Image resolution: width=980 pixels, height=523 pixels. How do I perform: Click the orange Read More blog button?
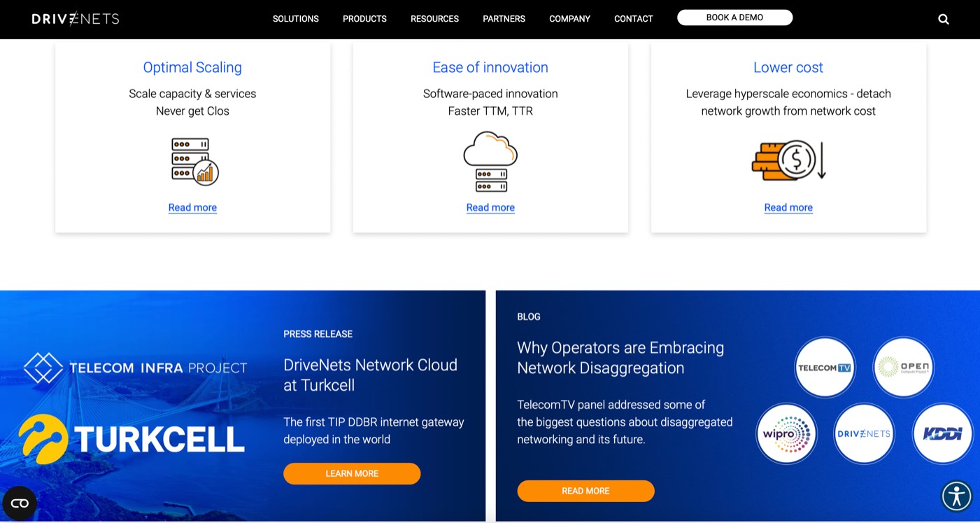pyautogui.click(x=585, y=491)
